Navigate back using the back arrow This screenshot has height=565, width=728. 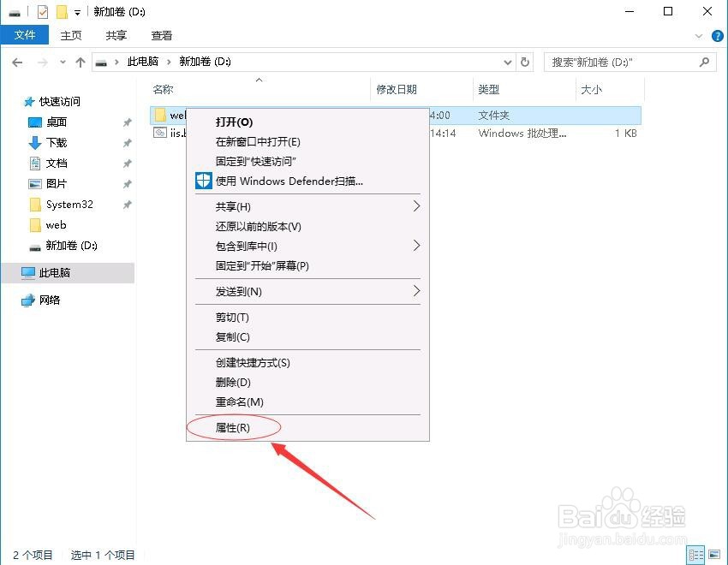17,61
